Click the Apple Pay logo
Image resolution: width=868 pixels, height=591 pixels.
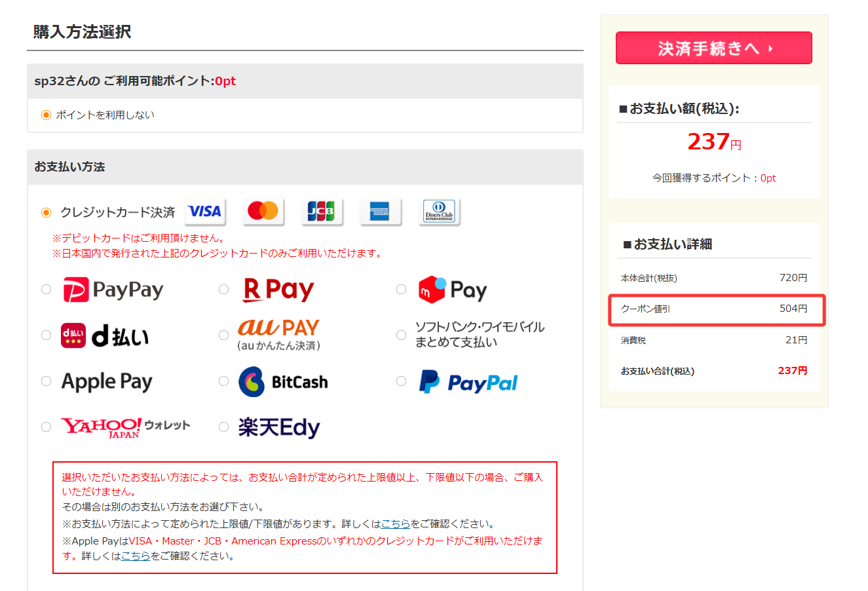(x=107, y=381)
